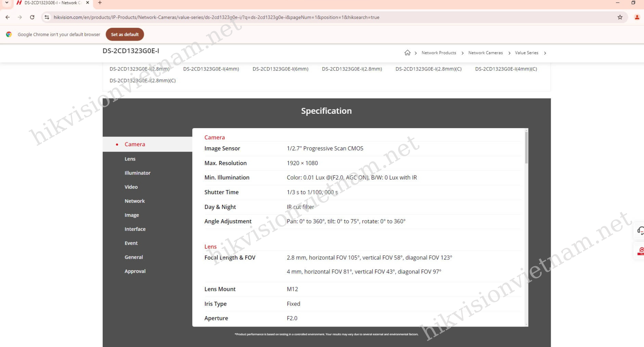This screenshot has width=644, height=347.
Task: Select the Lens specification section
Action: 130,159
